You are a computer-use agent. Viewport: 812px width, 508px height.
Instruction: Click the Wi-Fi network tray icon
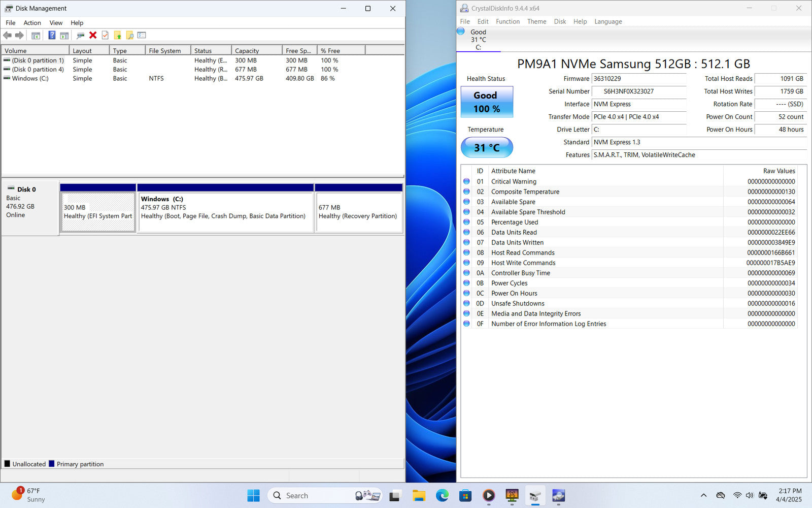[737, 495]
